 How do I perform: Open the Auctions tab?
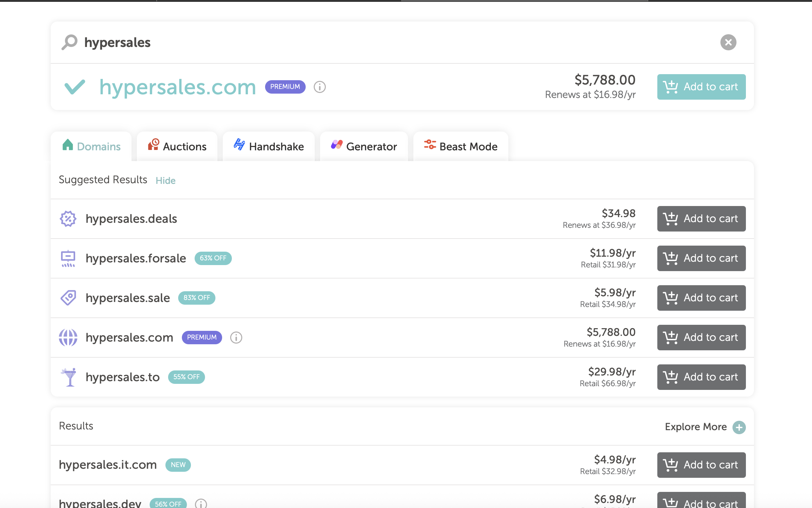(177, 147)
